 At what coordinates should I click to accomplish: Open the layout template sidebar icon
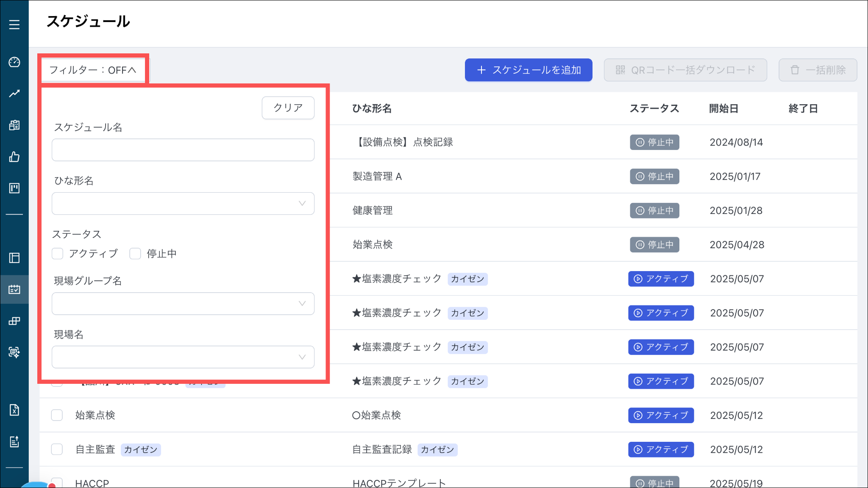click(x=14, y=258)
